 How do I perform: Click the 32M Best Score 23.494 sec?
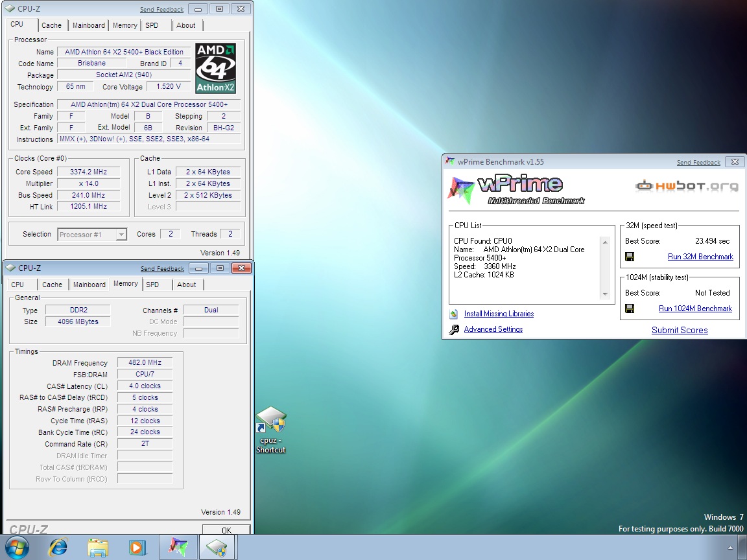(712, 241)
